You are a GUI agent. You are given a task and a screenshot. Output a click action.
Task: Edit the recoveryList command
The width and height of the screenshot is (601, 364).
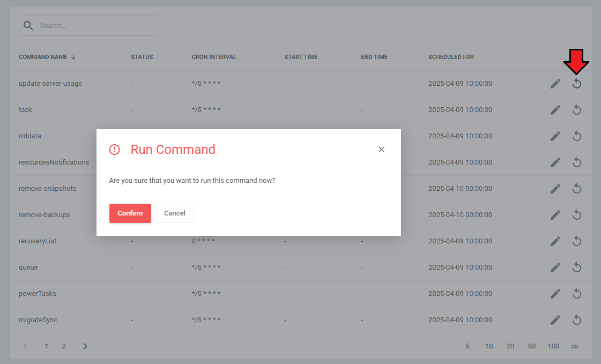point(555,241)
